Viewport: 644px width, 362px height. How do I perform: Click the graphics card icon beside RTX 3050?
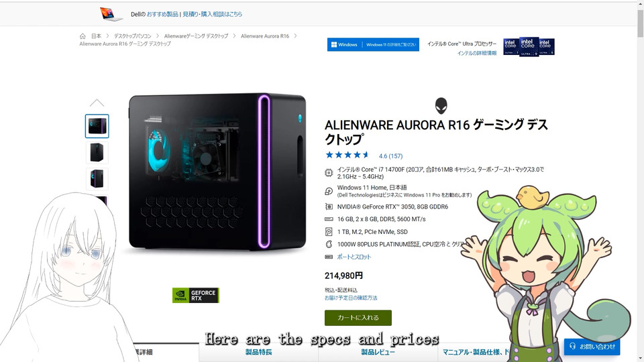(x=329, y=207)
